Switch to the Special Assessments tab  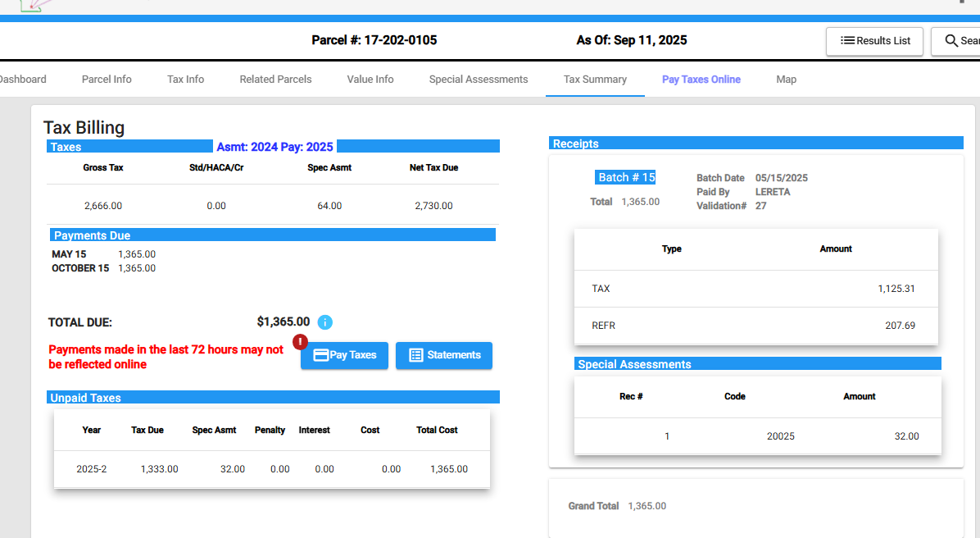tap(479, 80)
